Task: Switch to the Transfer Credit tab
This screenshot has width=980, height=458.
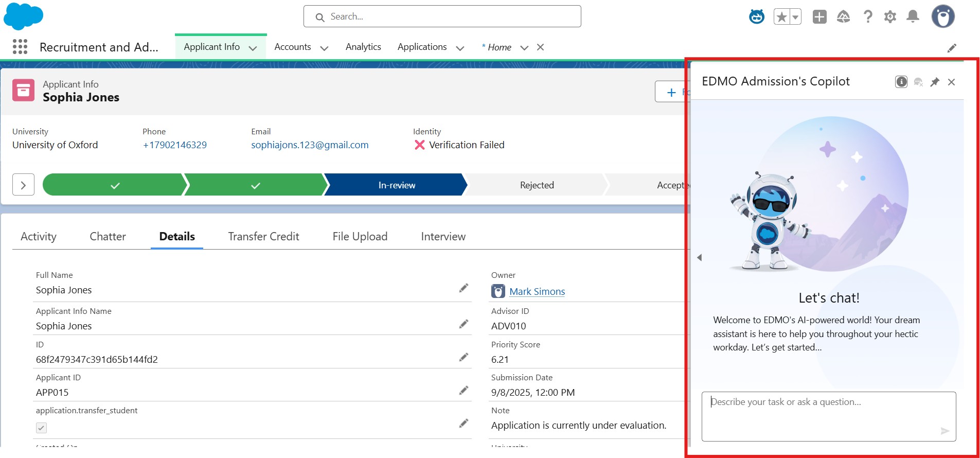Action: tap(263, 236)
